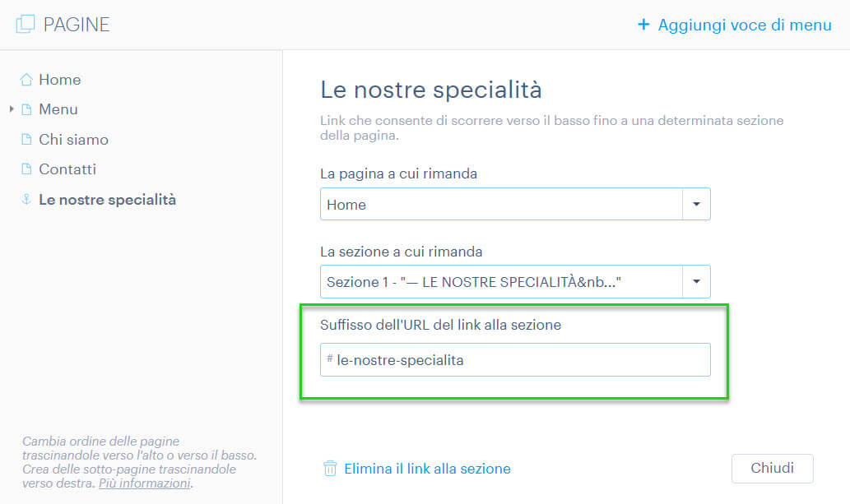Select Le nostre specialità in pages list
Screen dimensions: 850x504
tap(107, 200)
